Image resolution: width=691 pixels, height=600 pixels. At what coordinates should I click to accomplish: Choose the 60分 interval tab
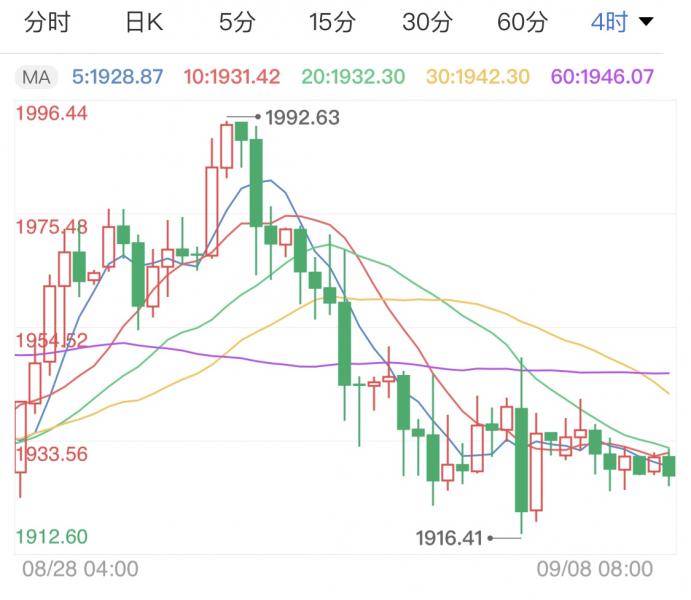tap(522, 22)
